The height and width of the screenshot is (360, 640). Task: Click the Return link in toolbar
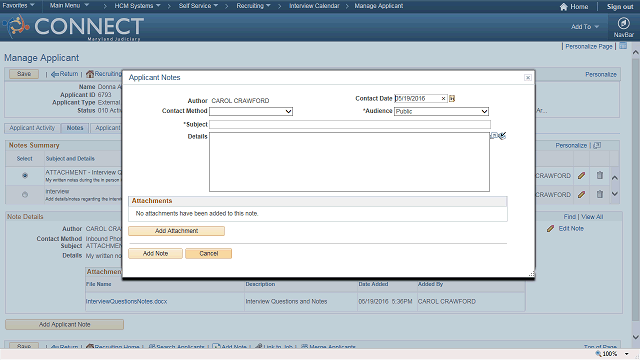tap(69, 74)
